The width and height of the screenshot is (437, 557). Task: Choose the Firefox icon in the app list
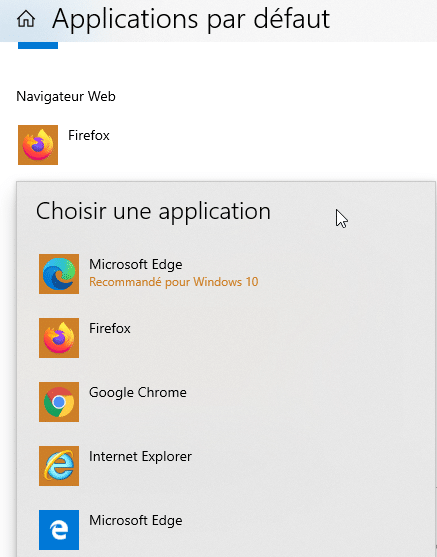(59, 338)
